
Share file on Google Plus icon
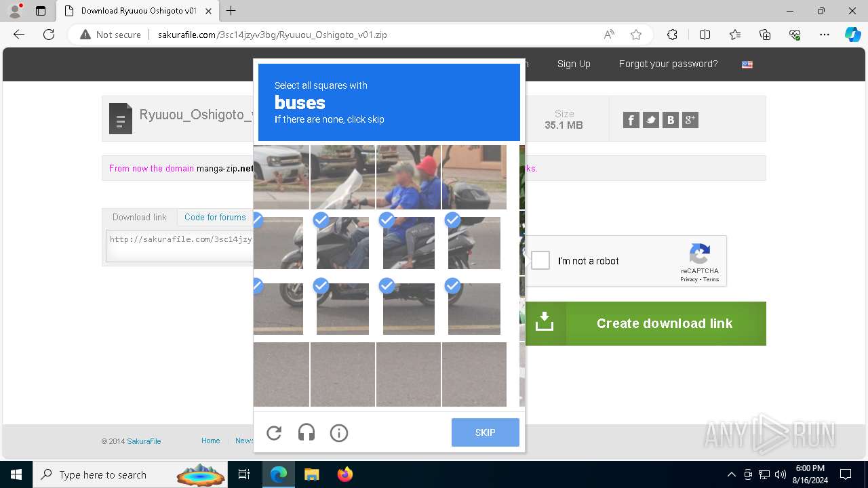690,120
